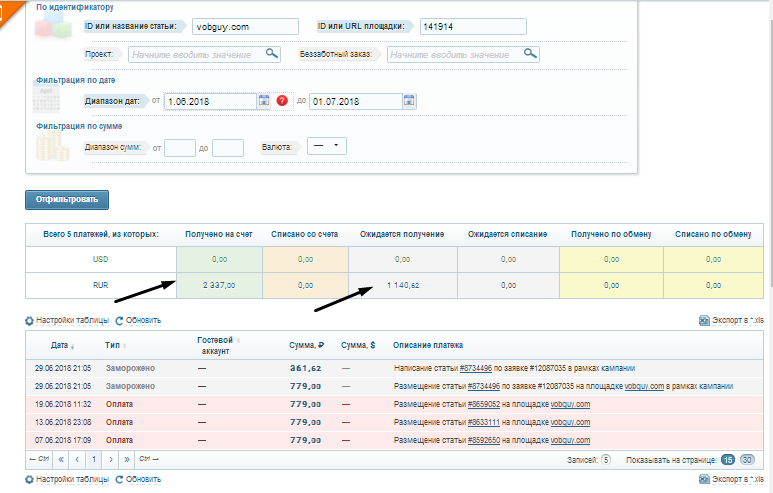Screen dimensions: 773x493
Task: Click top Обновить refresh icon
Action: coord(119,320)
